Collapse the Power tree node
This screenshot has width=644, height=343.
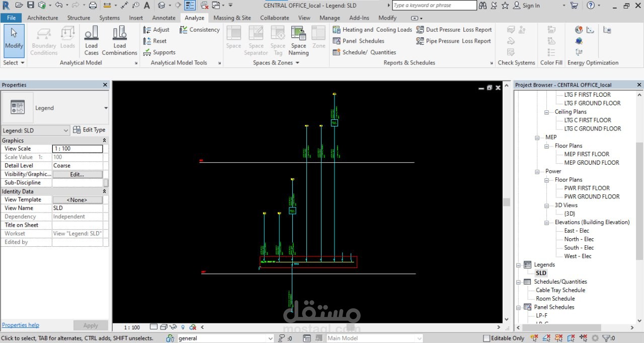point(537,171)
